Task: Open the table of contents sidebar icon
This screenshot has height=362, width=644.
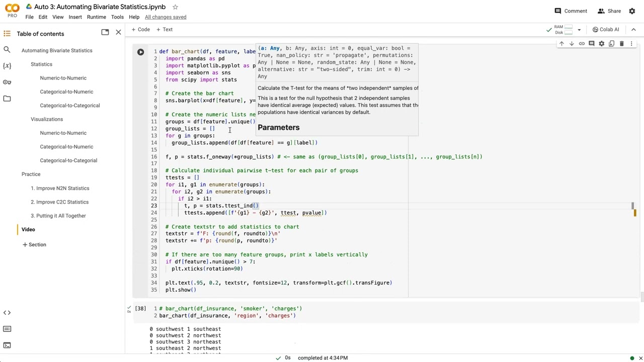Action: (7, 34)
